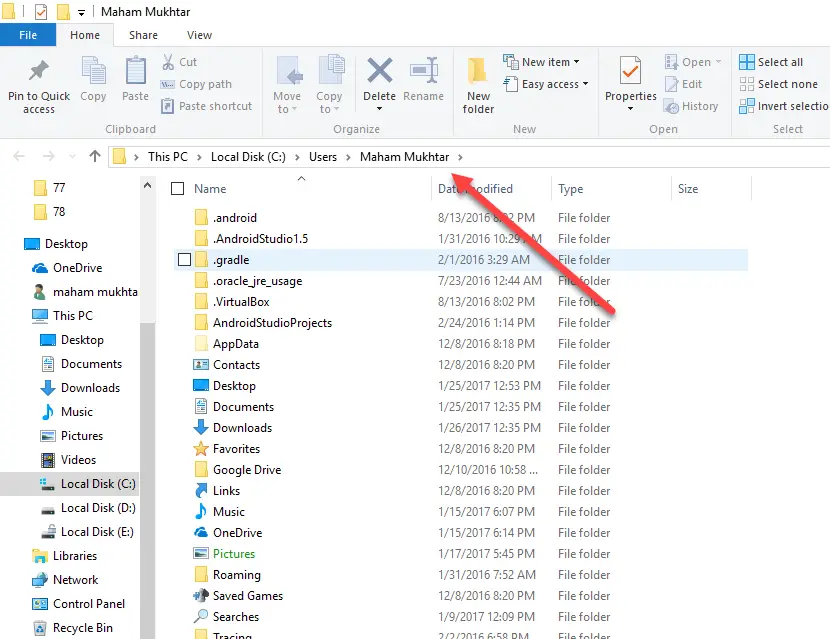Image resolution: width=830 pixels, height=639 pixels.
Task: Click the Edit icon in Open group
Action: point(672,84)
